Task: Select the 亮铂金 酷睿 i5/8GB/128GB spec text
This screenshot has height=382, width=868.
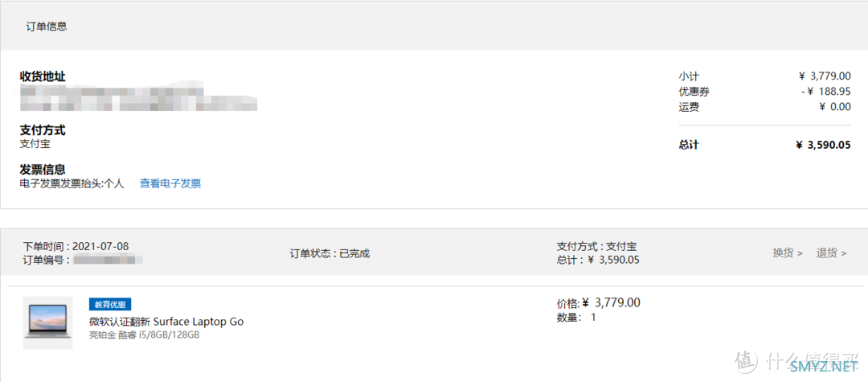Action: 144,335
